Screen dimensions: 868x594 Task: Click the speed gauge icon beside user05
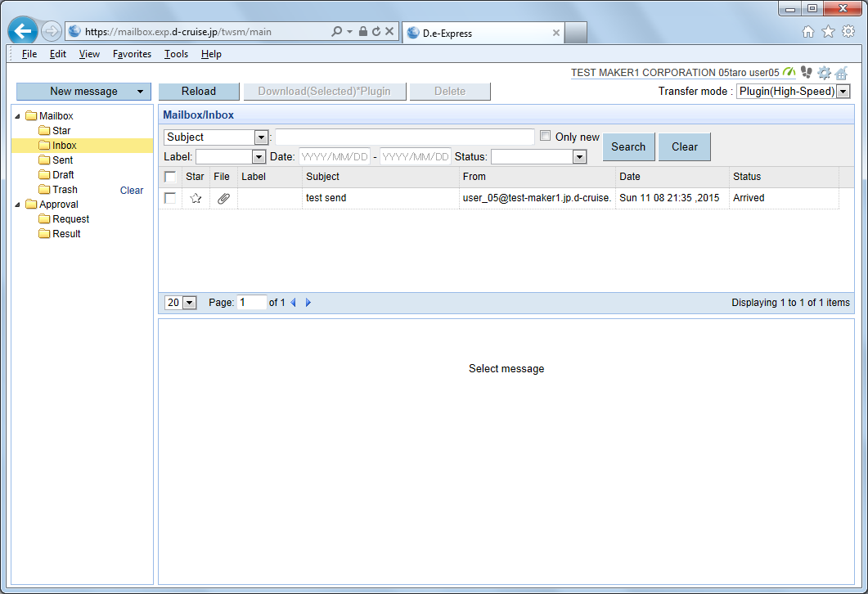coord(789,72)
